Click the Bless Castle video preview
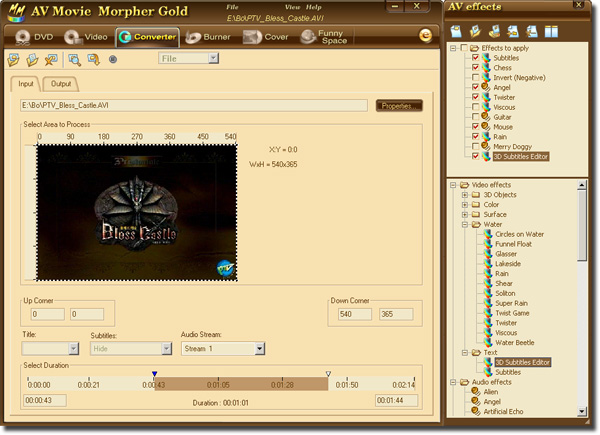The image size is (600, 435). 137,213
